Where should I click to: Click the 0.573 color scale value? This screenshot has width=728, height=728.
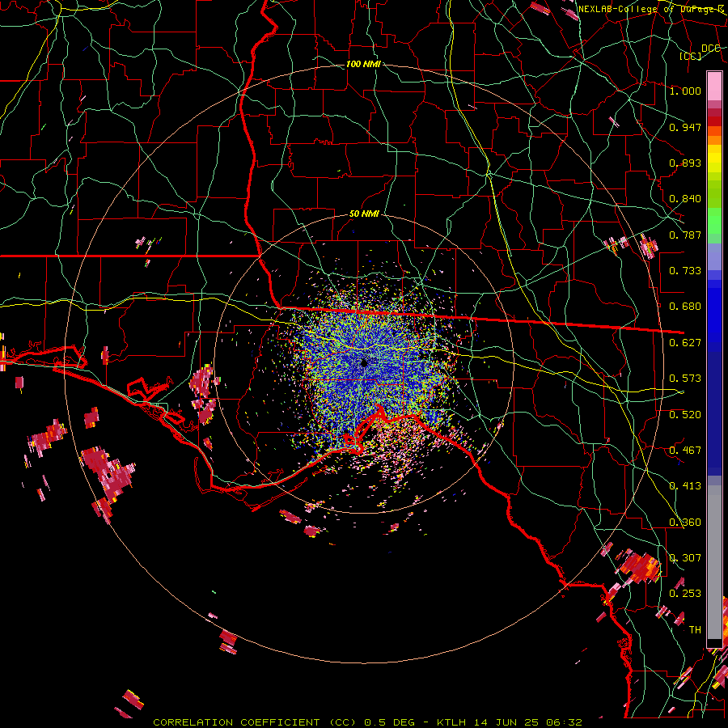685,379
